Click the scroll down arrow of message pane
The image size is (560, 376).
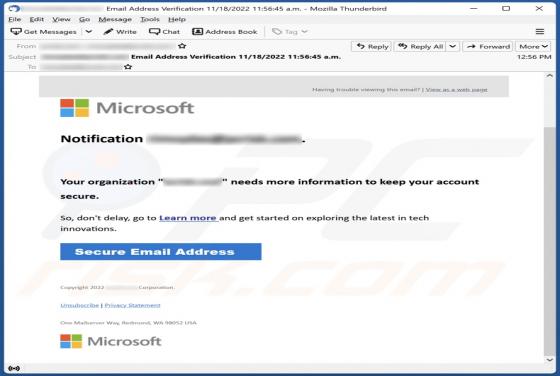pos(550,360)
